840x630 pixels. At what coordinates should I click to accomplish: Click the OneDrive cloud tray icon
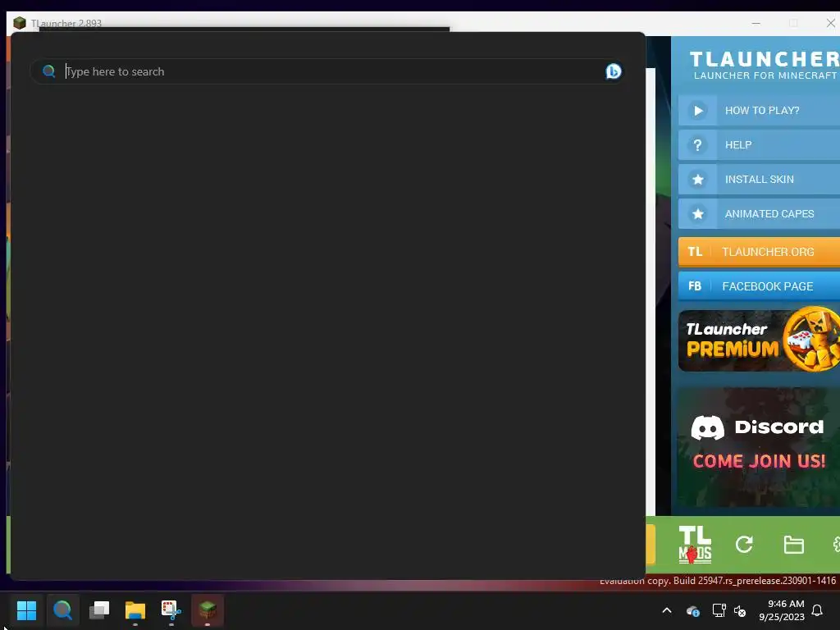[x=692, y=610]
